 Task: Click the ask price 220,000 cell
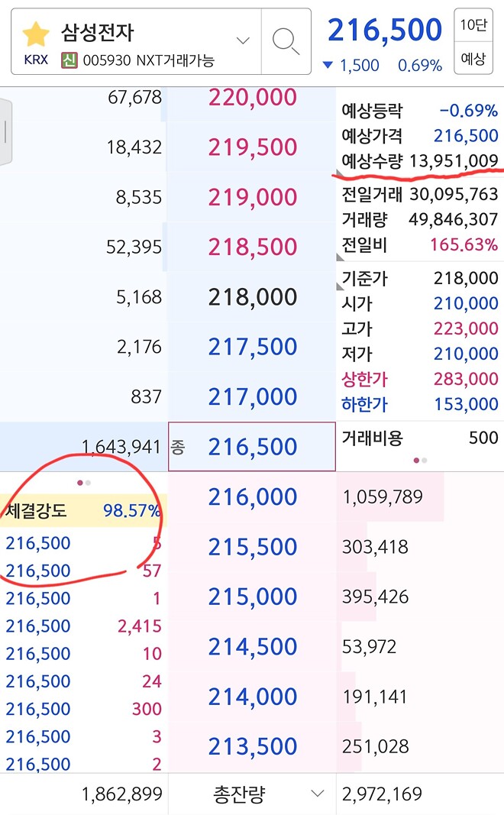click(252, 97)
